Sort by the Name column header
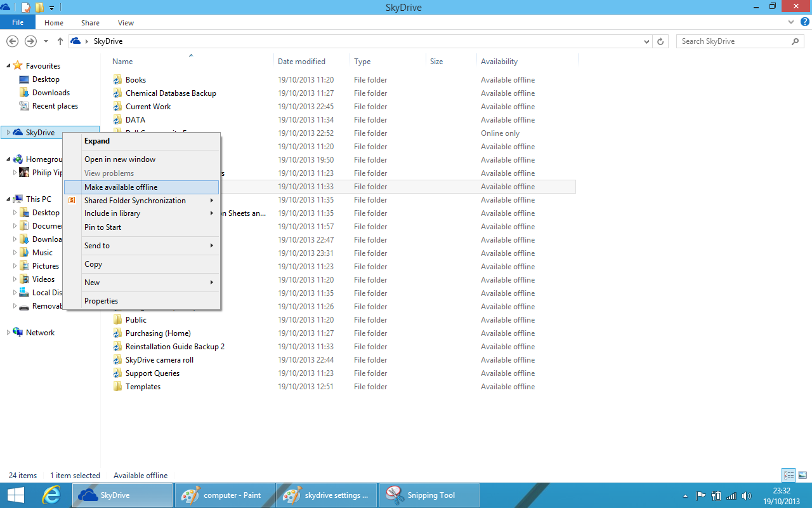This screenshot has width=812, height=508. (x=191, y=62)
